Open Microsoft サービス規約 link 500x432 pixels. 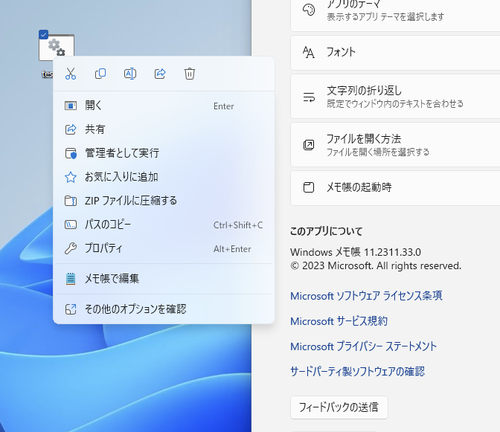coord(339,321)
